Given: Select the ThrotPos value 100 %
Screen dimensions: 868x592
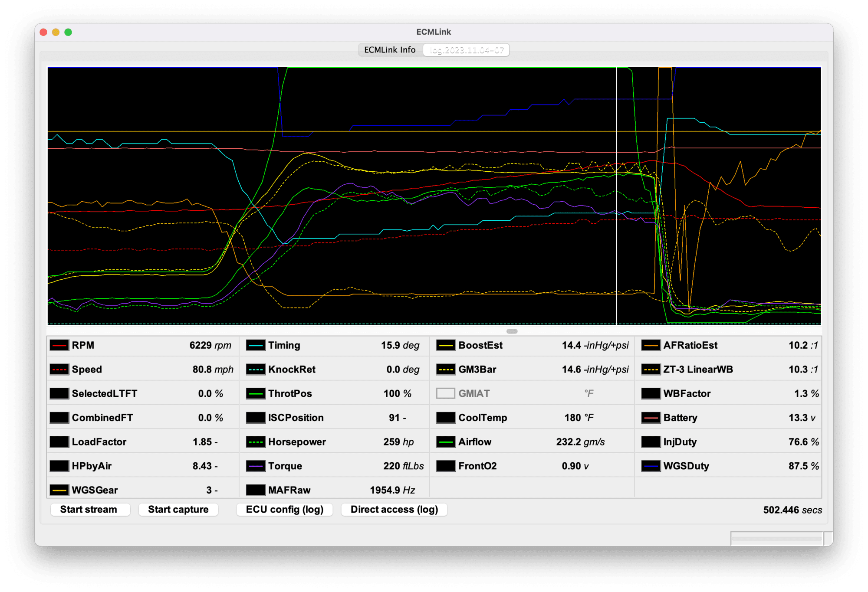Looking at the screenshot, I should click(x=398, y=393).
